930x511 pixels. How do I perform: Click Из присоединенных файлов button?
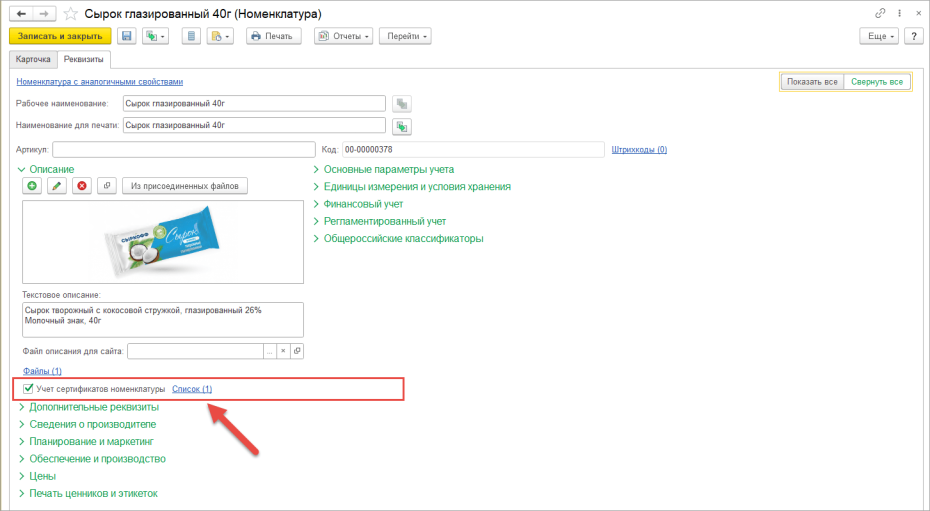[x=185, y=186]
